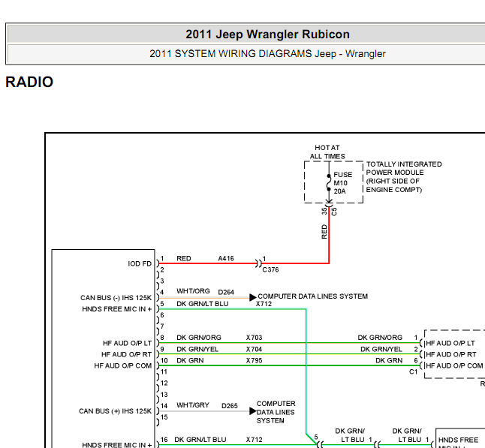Click the left "HF AUD O/P LT" radio label
Viewport: 485px width, 448px height.
pyautogui.click(x=127, y=343)
